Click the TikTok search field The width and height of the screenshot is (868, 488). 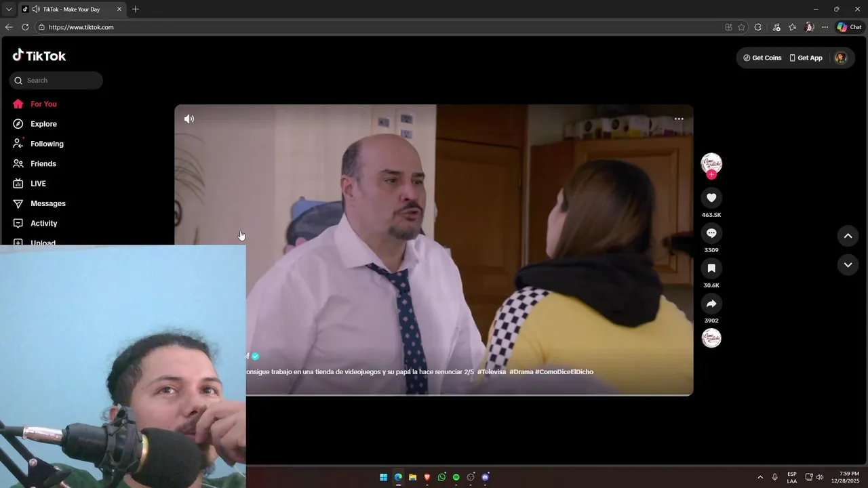click(56, 81)
